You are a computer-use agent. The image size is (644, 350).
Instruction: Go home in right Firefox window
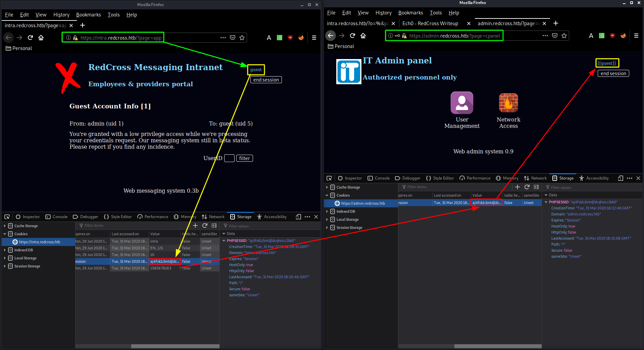[363, 36]
